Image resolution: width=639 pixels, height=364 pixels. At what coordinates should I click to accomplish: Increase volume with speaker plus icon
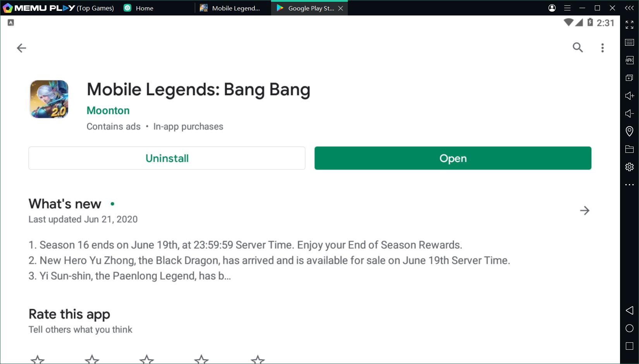(629, 96)
